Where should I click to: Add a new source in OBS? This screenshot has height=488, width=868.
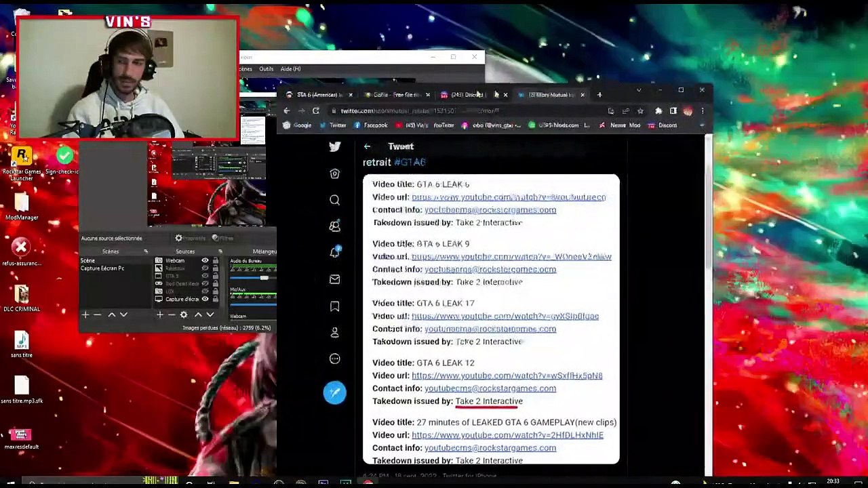[160, 314]
